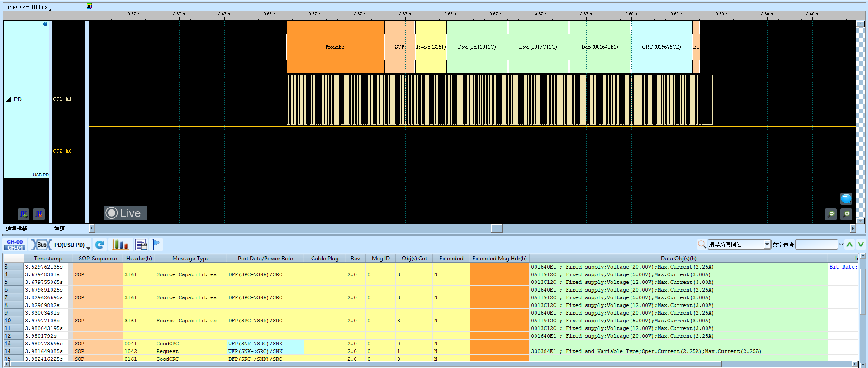Jump to next search result

click(x=860, y=244)
